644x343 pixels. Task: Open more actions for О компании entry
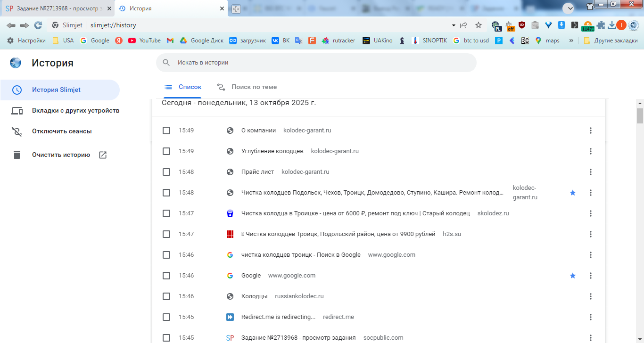(591, 131)
